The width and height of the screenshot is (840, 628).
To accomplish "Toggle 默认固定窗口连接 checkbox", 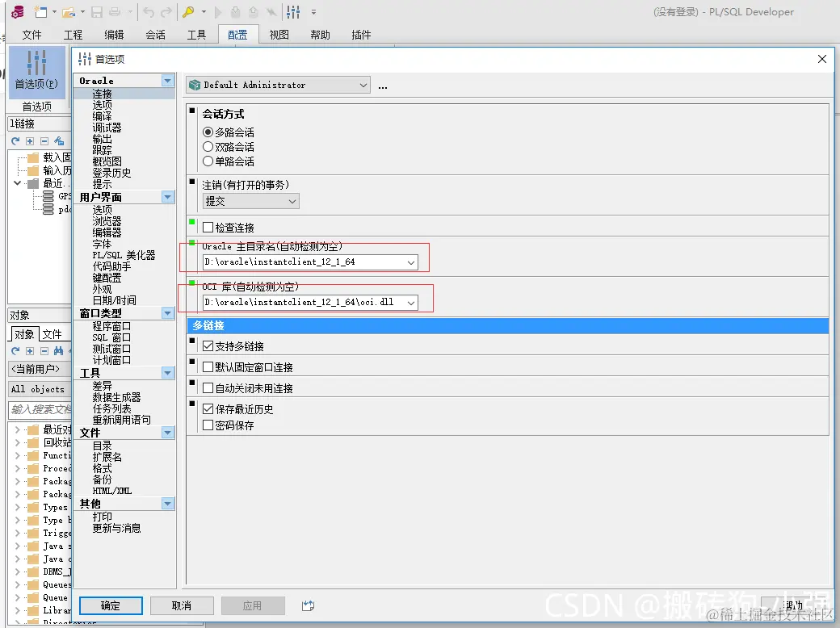I will point(208,366).
